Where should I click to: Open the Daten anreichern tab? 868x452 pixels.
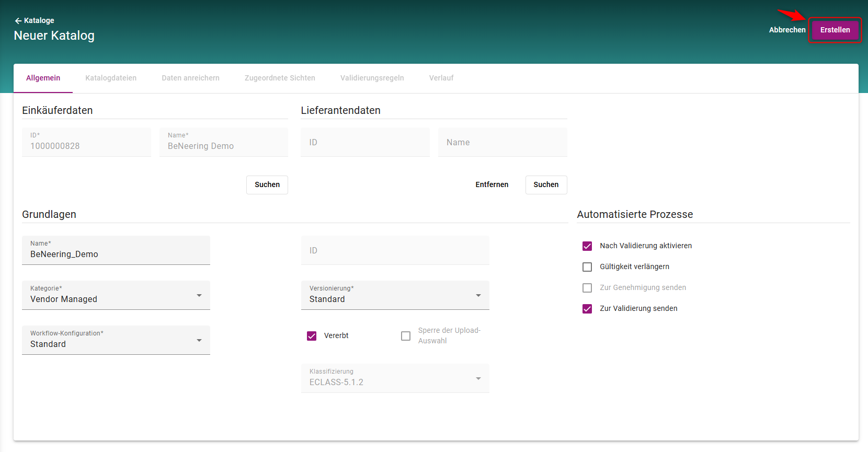coord(190,78)
